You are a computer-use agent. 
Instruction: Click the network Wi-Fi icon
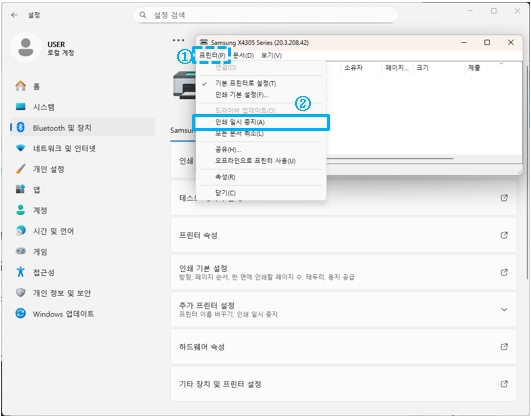[x=21, y=148]
